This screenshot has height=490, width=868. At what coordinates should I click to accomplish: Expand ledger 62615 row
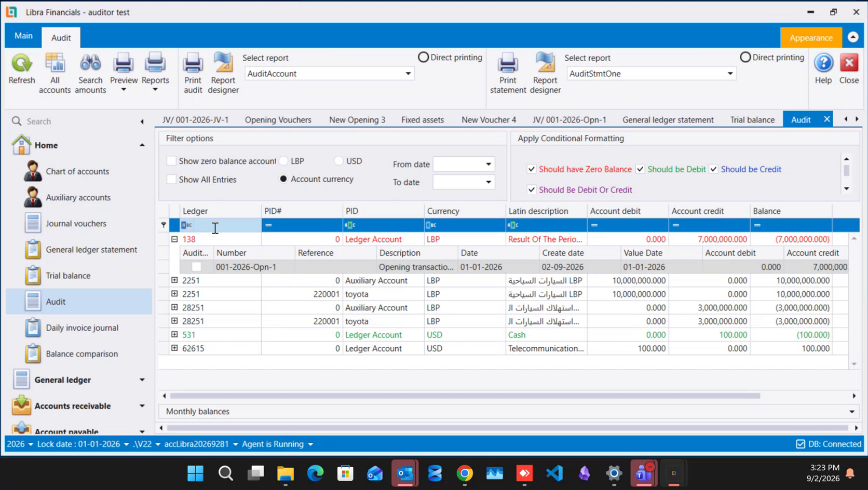tap(174, 348)
